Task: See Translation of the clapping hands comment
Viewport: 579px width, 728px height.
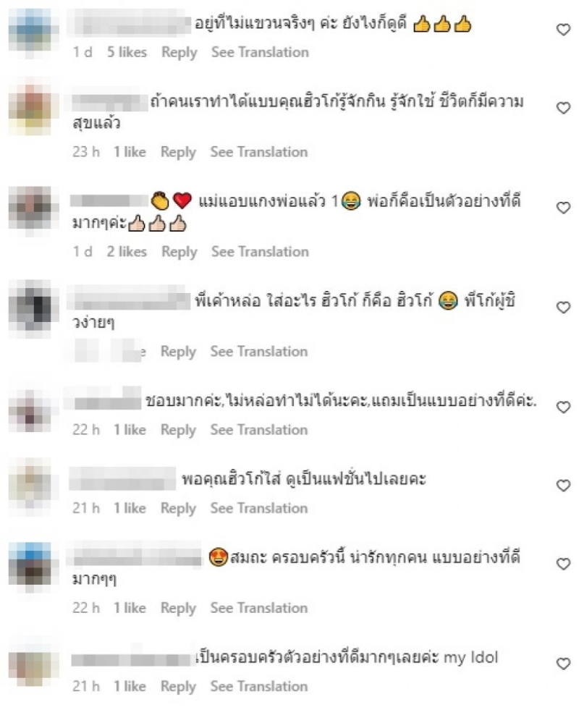Action: [260, 252]
